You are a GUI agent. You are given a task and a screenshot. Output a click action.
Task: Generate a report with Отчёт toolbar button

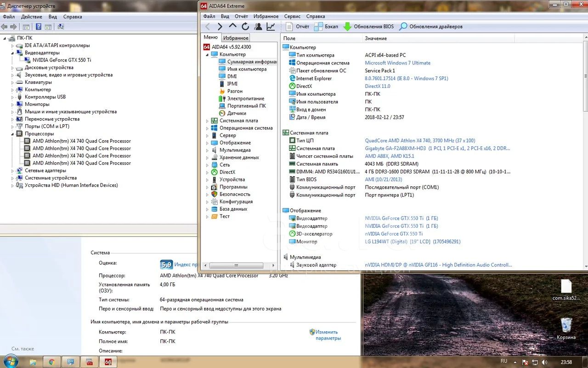click(297, 27)
